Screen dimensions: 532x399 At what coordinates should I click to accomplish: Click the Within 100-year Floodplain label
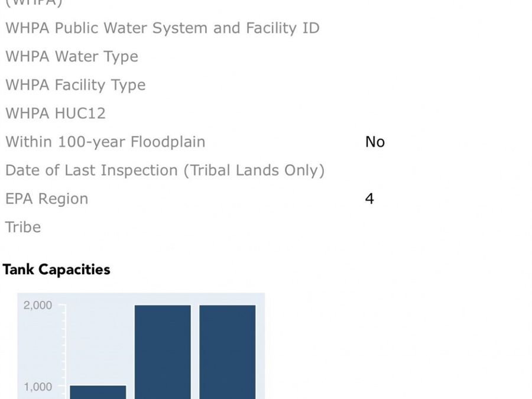[105, 142]
